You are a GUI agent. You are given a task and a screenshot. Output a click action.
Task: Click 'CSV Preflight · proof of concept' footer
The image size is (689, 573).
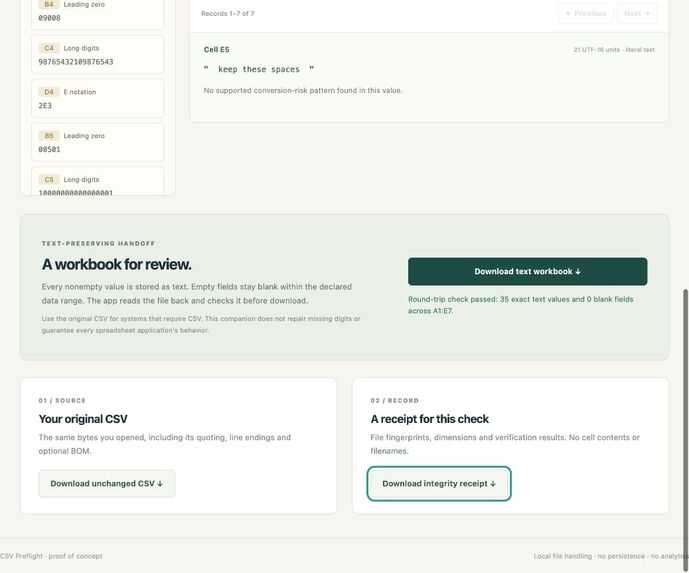pos(51,556)
